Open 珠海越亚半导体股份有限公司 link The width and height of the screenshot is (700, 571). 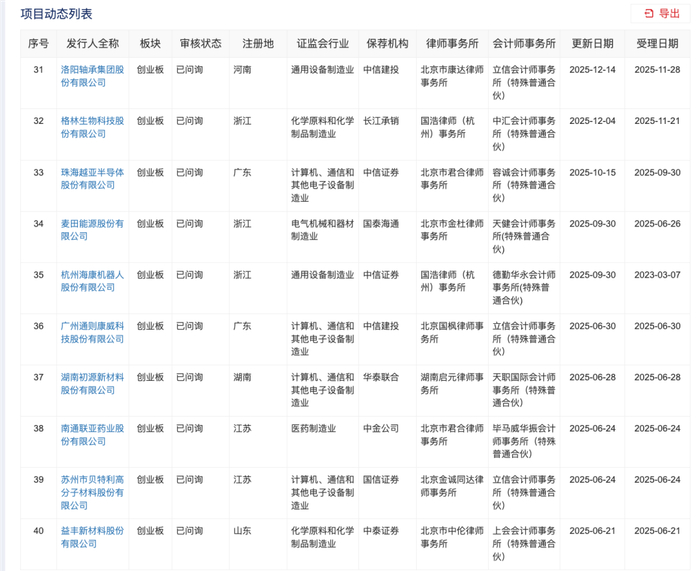(x=92, y=179)
